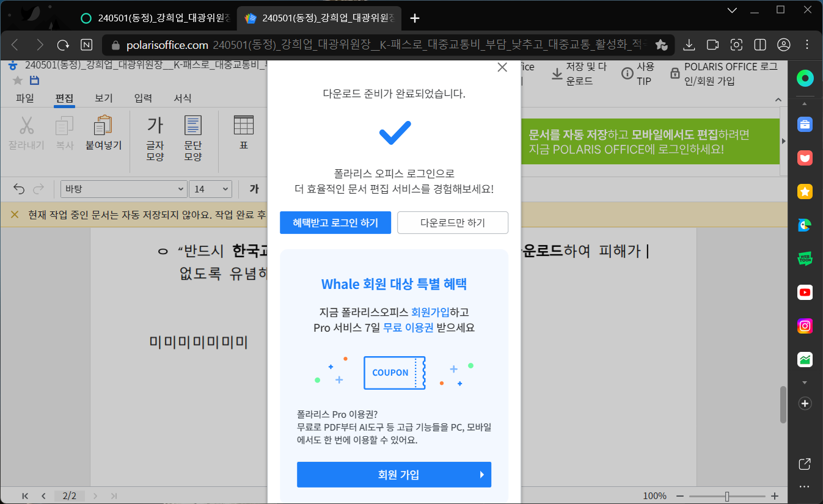Click the 회원가입 link in the benefit text

[x=430, y=312]
